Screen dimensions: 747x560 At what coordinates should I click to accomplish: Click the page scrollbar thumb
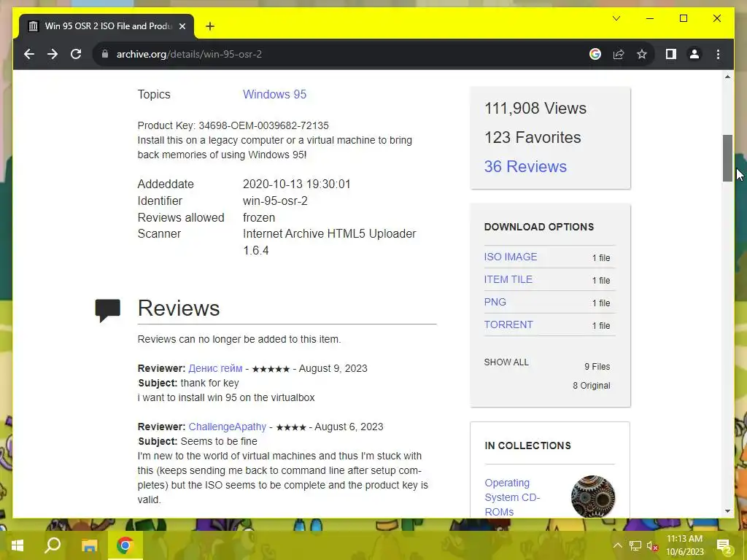click(727, 158)
